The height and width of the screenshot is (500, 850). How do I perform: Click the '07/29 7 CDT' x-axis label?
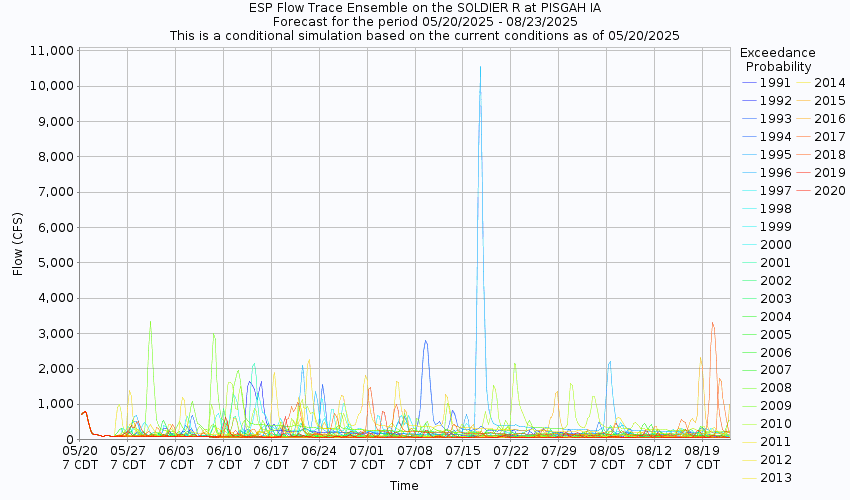(559, 458)
